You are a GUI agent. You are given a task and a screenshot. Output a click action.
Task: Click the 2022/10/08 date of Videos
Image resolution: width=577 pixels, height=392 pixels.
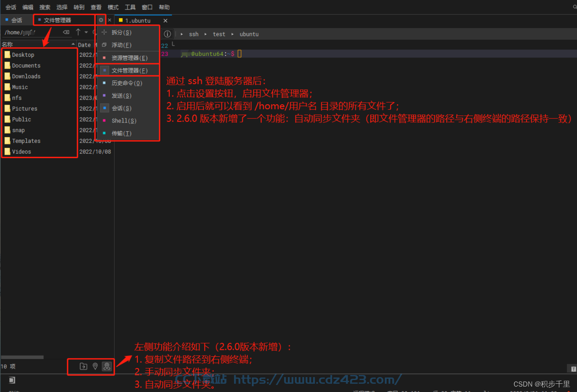click(x=95, y=152)
